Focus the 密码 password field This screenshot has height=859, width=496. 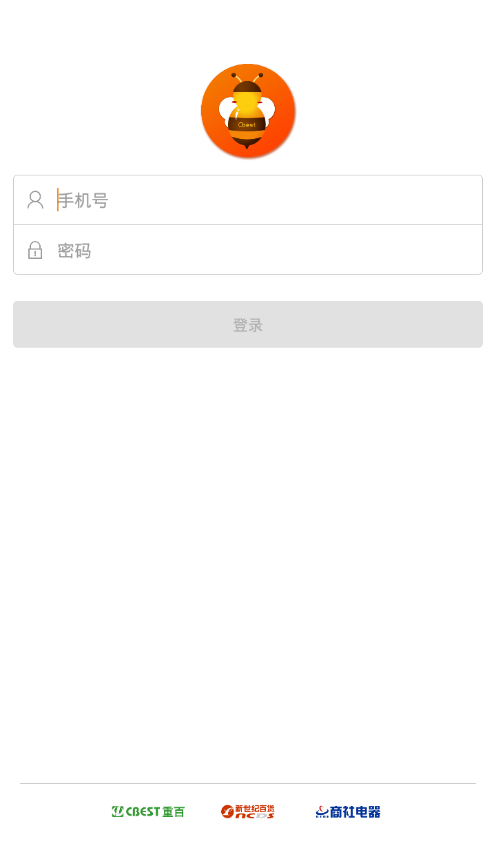point(248,250)
